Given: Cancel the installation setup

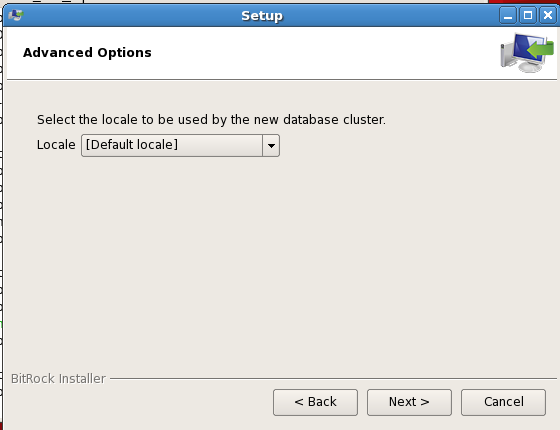Looking at the screenshot, I should [x=503, y=402].
